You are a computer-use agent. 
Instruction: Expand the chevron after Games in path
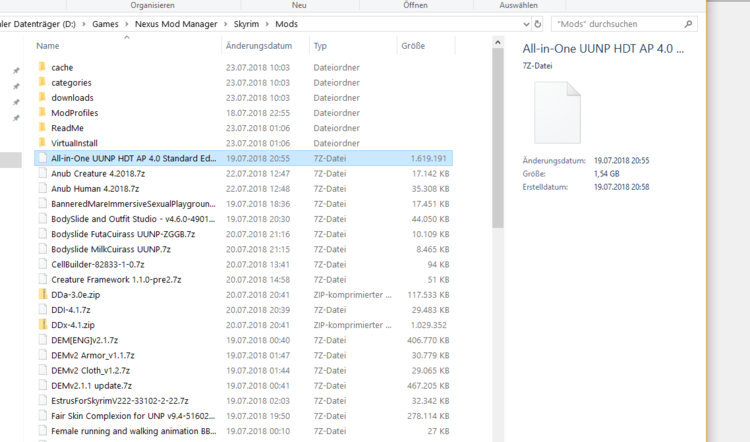(x=127, y=24)
